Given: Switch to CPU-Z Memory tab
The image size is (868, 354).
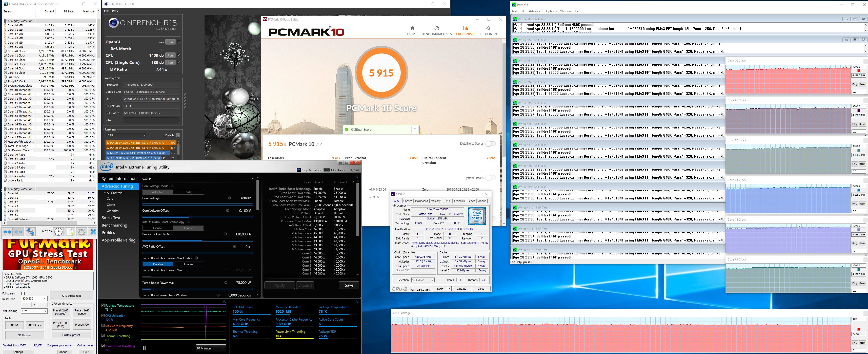Looking at the screenshot, I should click(x=435, y=201).
